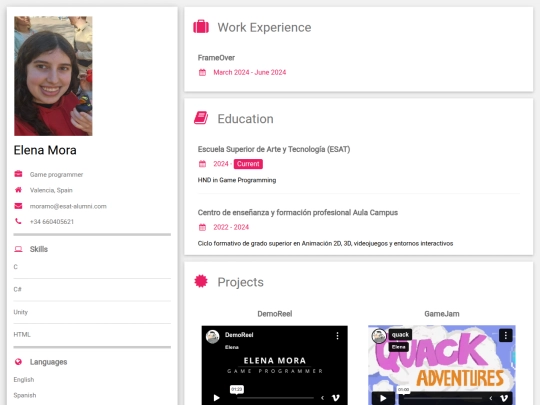This screenshot has width=540, height=405.
Task: Click the envelope icon beside the email address
Action: [18, 206]
